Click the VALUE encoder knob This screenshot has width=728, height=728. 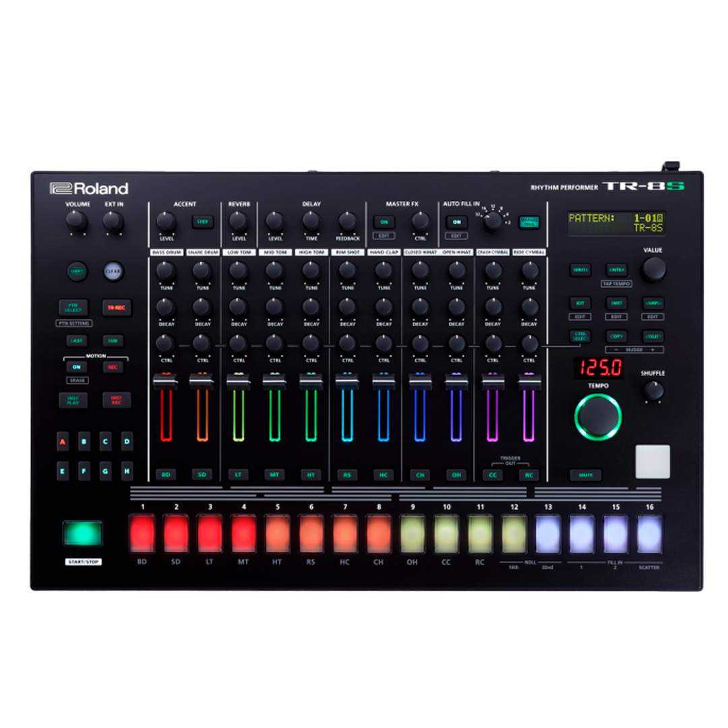coord(653,269)
